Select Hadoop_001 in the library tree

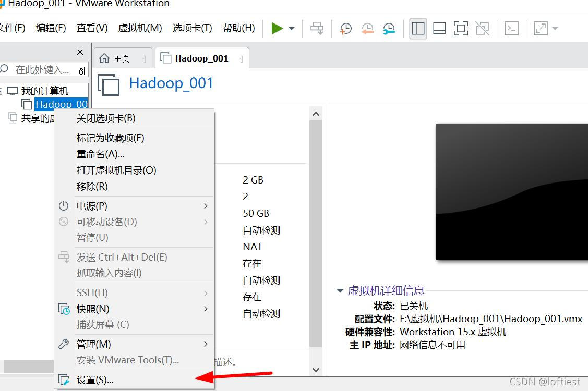pos(61,104)
